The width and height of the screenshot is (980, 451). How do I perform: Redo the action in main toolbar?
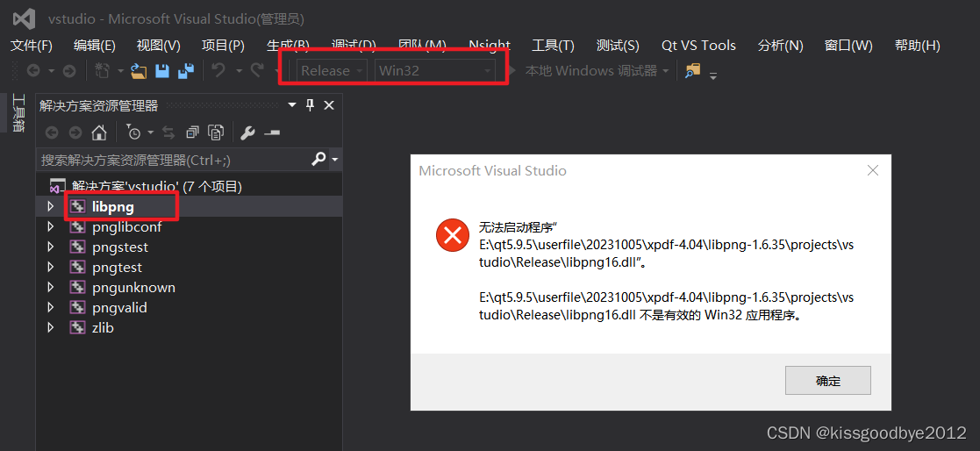(x=256, y=70)
